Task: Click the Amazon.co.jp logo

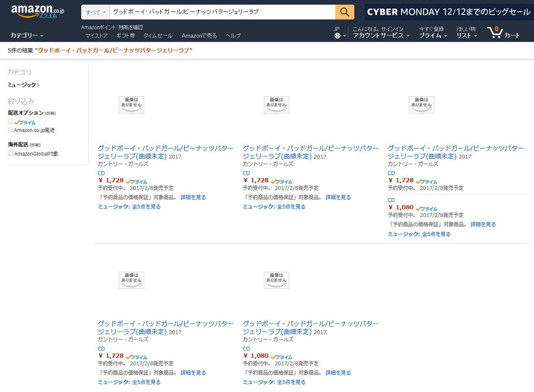Action: 37,12
